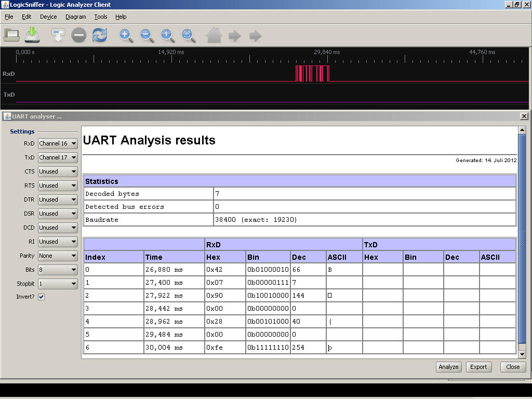Click Hex cell 0x42
The width and height of the screenshot is (532, 399).
pos(225,270)
